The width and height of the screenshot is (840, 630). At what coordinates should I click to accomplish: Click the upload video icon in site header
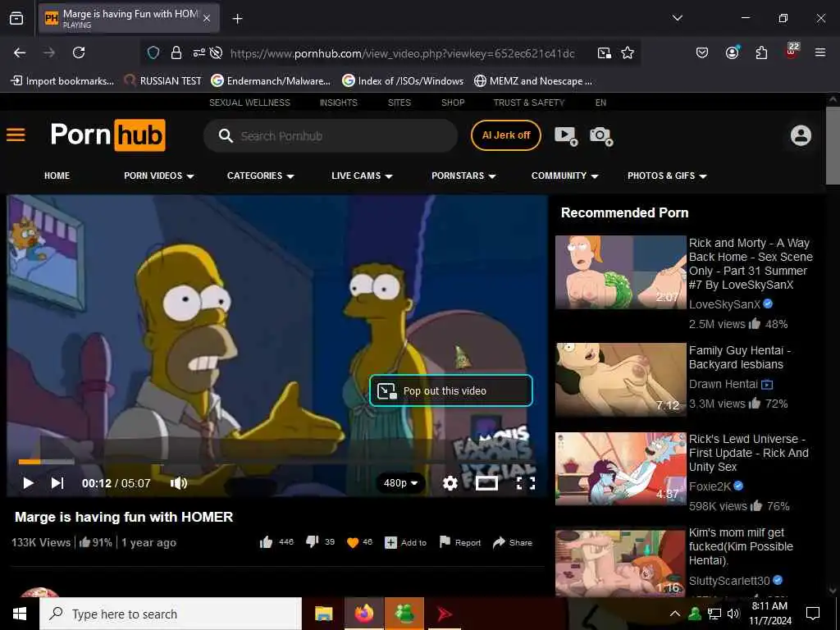(x=566, y=135)
